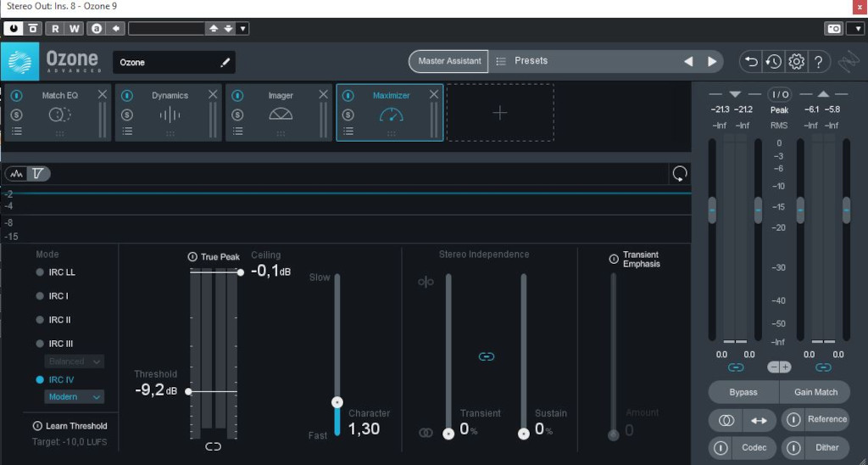868x465 pixels.
Task: Link the input gain faders
Action: click(x=735, y=367)
